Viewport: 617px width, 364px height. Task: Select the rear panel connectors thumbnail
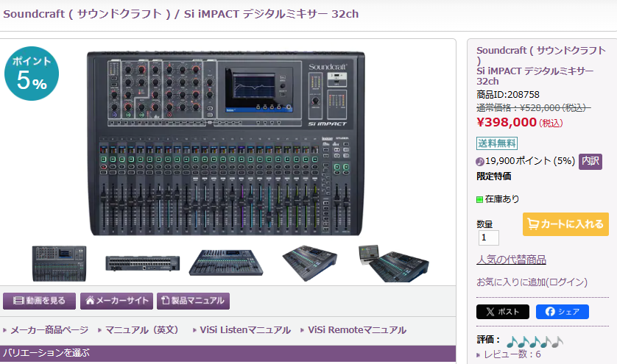coord(142,263)
